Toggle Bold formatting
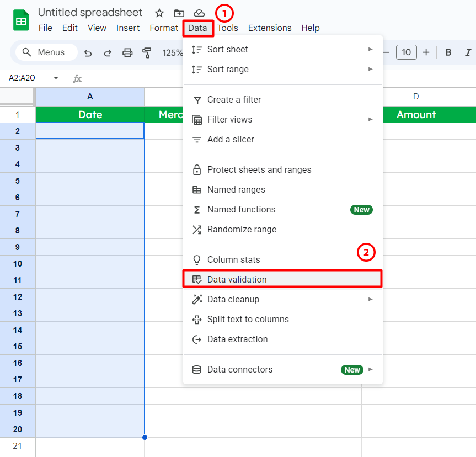The image size is (476, 457). tap(448, 52)
